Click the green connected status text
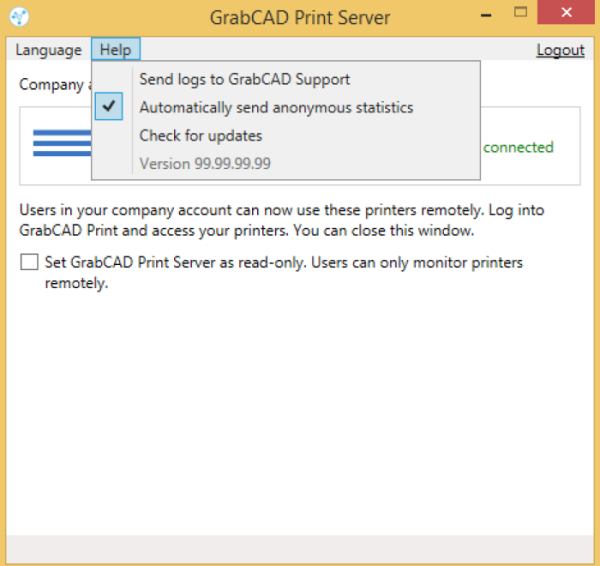600x566 pixels. [518, 147]
